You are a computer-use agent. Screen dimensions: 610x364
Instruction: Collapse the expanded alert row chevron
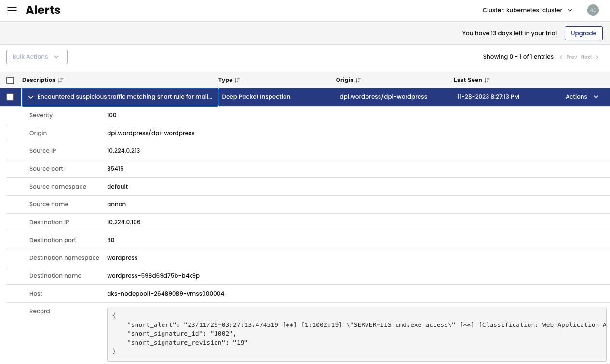coord(31,97)
